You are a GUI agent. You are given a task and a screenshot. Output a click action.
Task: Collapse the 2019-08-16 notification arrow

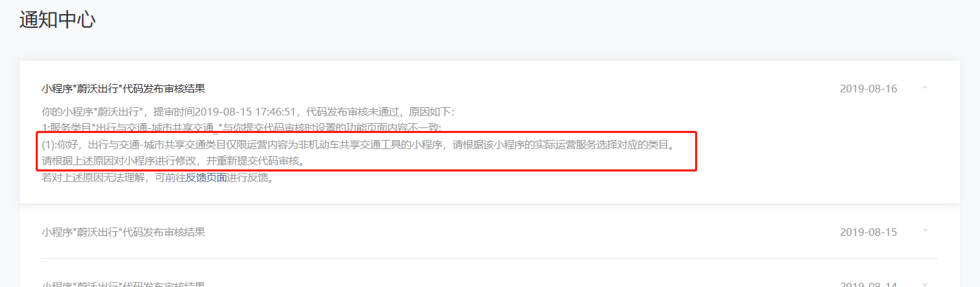(925, 87)
